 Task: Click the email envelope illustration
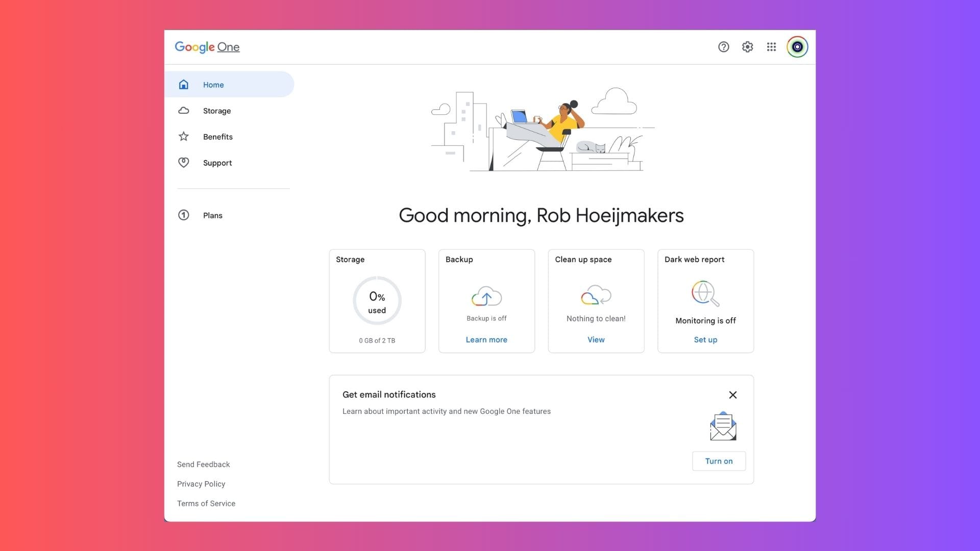click(x=723, y=427)
